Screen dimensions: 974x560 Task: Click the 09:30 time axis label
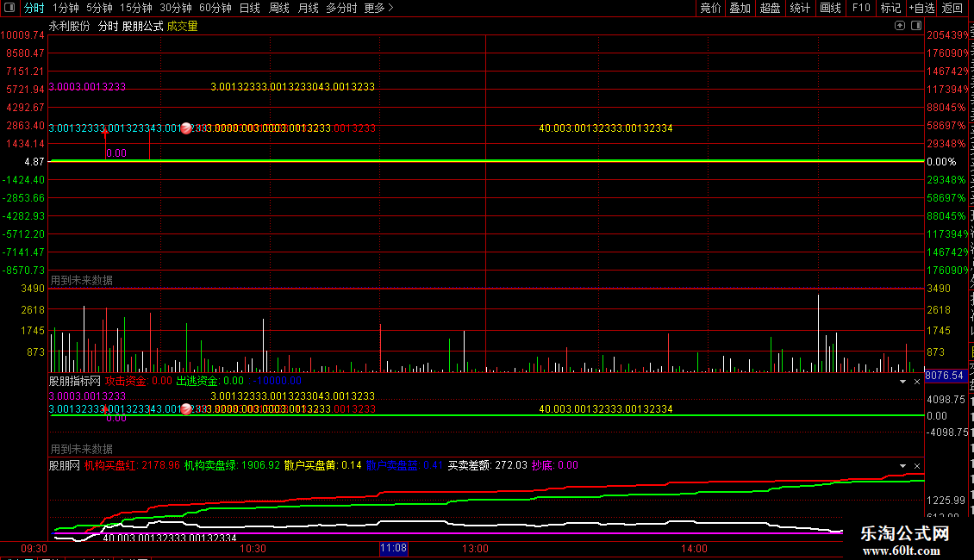tap(34, 549)
